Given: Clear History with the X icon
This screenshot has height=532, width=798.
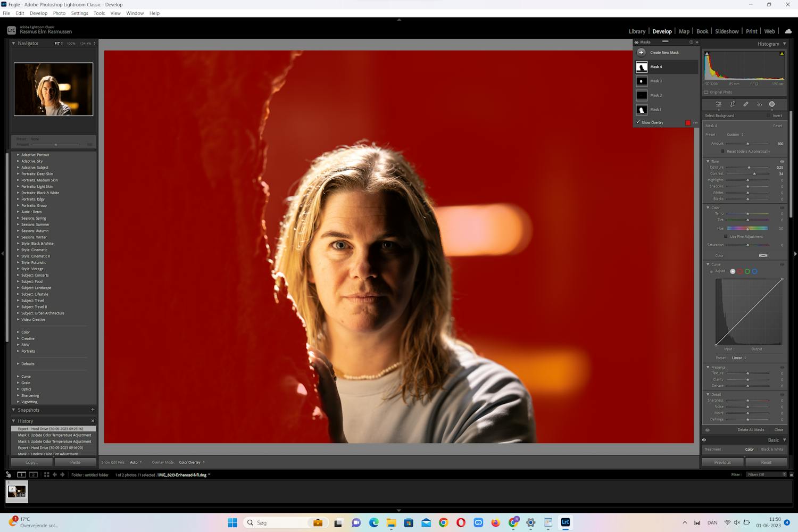Looking at the screenshot, I should [93, 421].
